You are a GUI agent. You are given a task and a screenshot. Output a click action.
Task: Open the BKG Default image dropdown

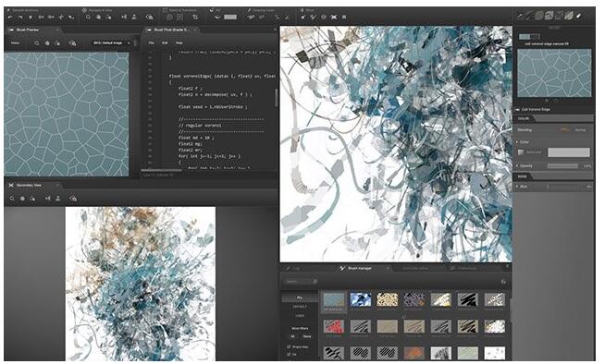pos(112,42)
